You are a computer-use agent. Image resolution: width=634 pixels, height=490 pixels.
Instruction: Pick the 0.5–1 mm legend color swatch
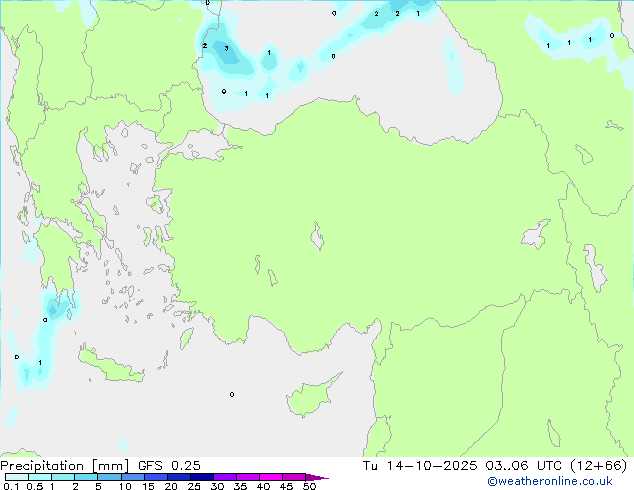[x=40, y=477]
